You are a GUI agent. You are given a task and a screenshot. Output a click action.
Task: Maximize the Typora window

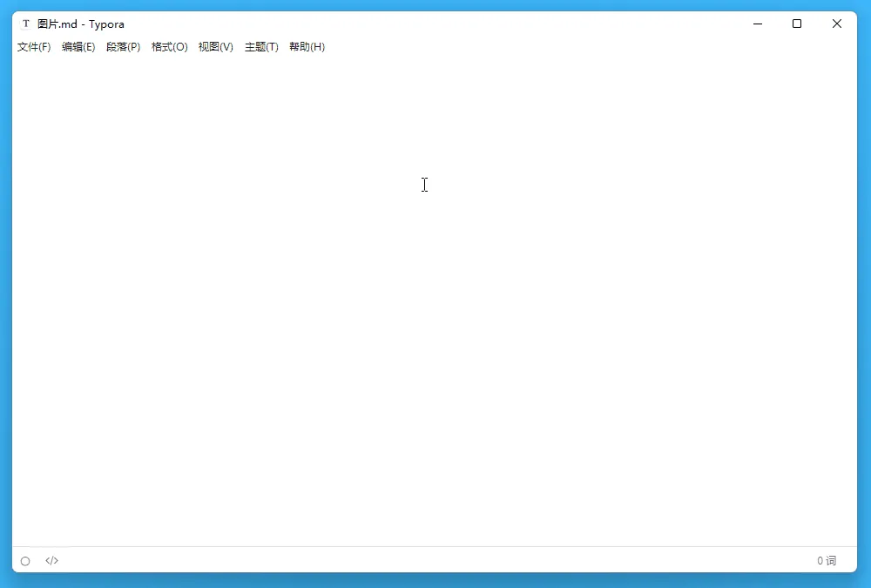click(797, 24)
